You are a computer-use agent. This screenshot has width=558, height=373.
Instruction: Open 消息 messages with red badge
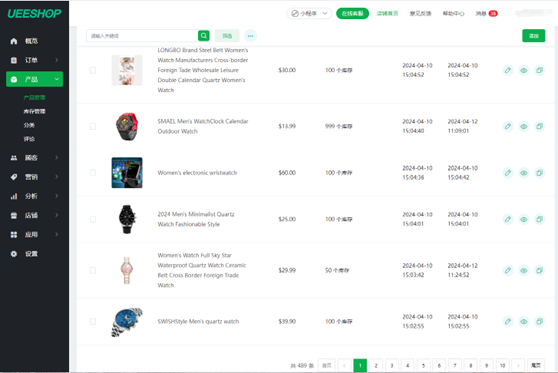[x=486, y=14]
